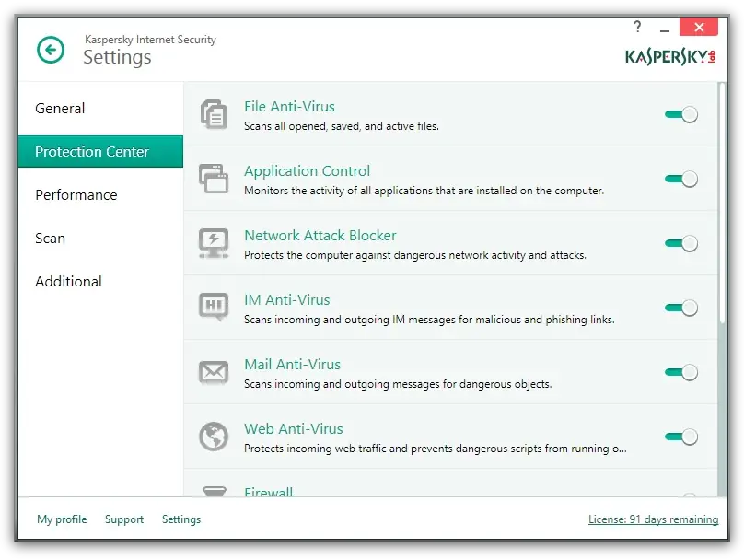Click 'Protects incoming web traffic' description
Screen dimensions: 744x560
click(436, 449)
